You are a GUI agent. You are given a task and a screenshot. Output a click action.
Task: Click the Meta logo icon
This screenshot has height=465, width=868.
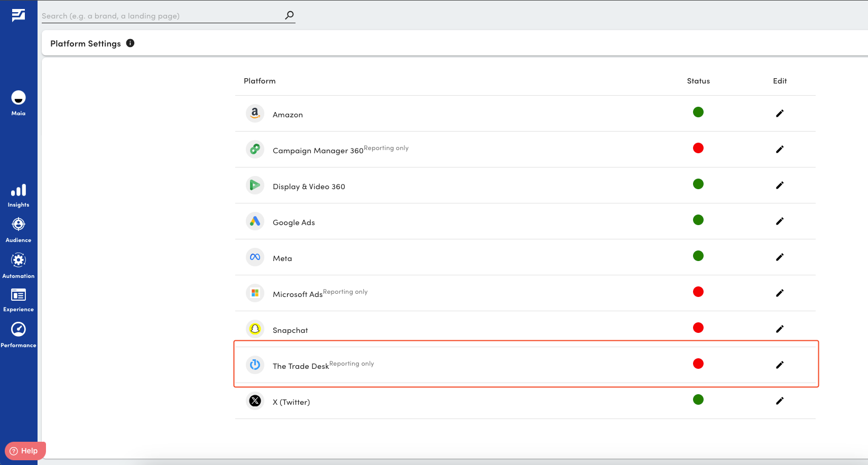pos(255,257)
